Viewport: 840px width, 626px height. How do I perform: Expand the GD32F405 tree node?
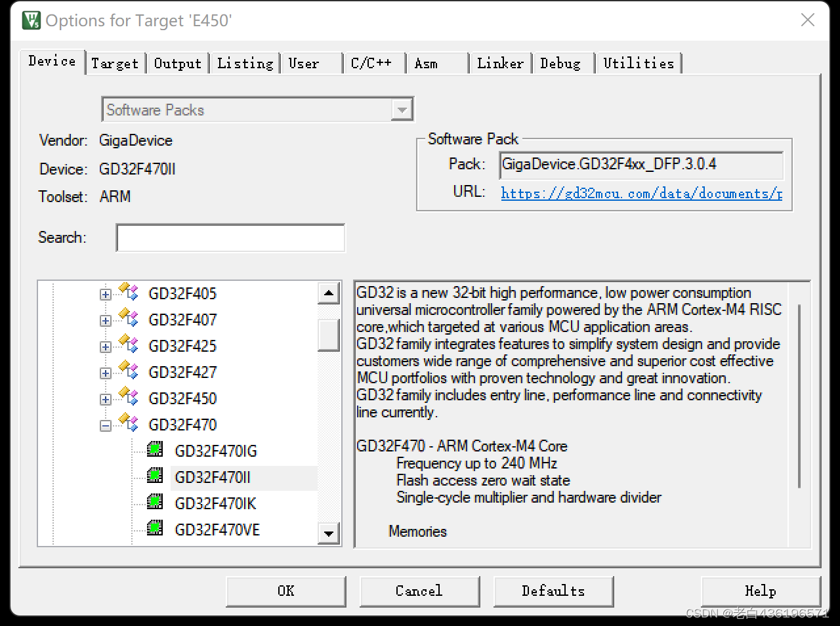coord(106,295)
